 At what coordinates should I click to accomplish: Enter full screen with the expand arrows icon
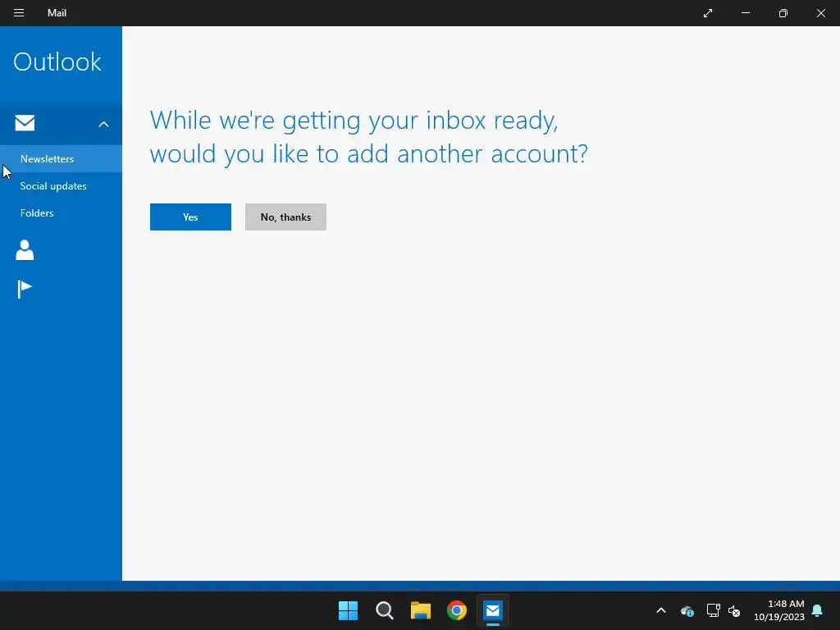(708, 13)
